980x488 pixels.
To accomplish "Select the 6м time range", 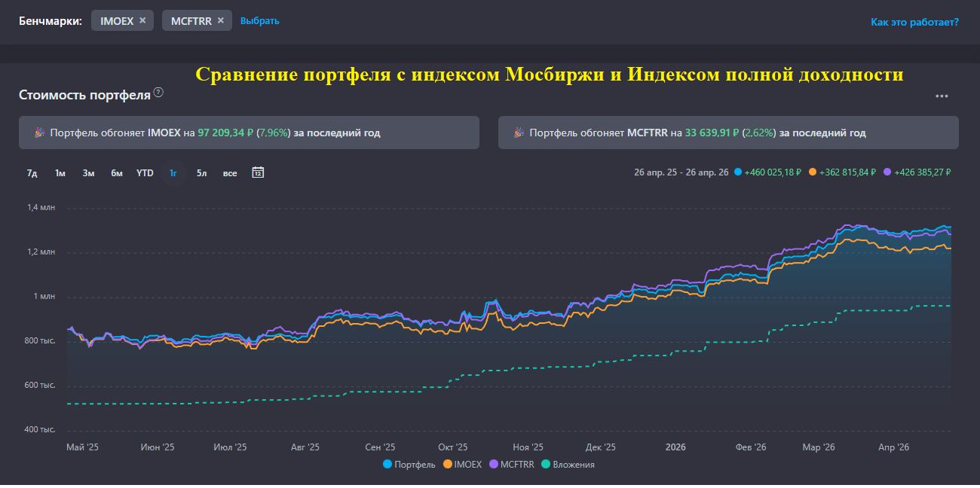I will click(x=117, y=173).
